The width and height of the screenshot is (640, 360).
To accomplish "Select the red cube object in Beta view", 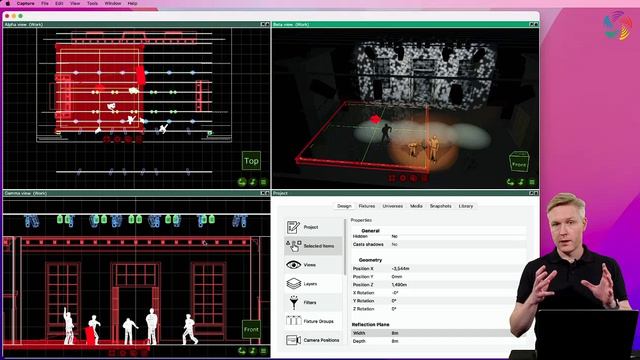I will 376,119.
